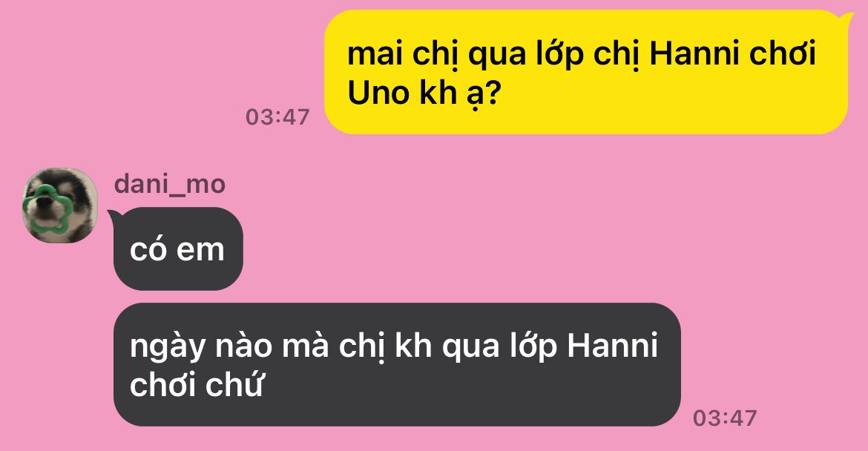Open the dani_mo username label
The image size is (868, 451).
point(169,184)
